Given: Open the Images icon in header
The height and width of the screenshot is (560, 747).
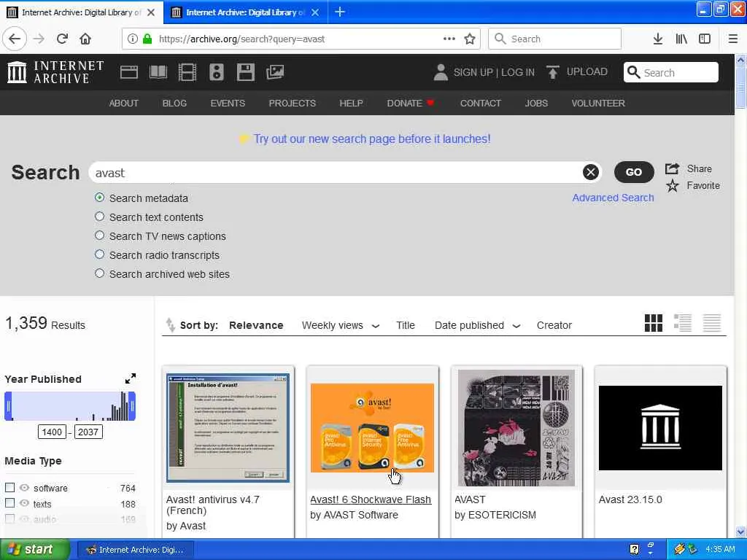Looking at the screenshot, I should pos(275,72).
